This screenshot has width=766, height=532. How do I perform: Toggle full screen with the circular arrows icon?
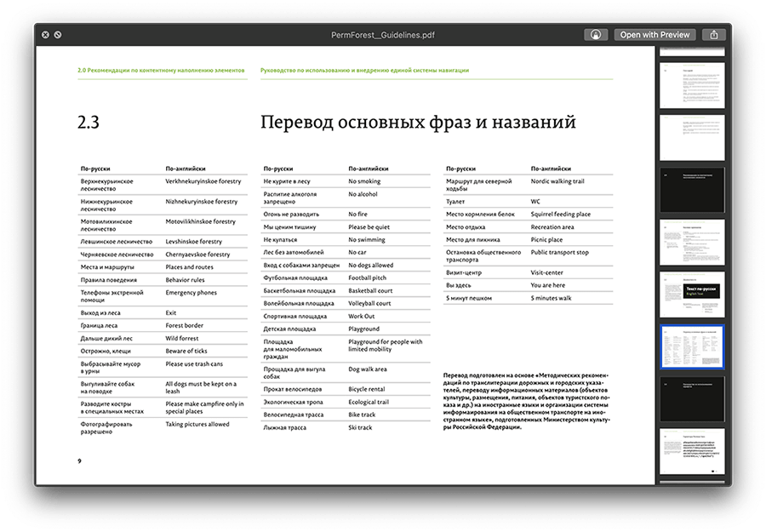pyautogui.click(x=57, y=35)
